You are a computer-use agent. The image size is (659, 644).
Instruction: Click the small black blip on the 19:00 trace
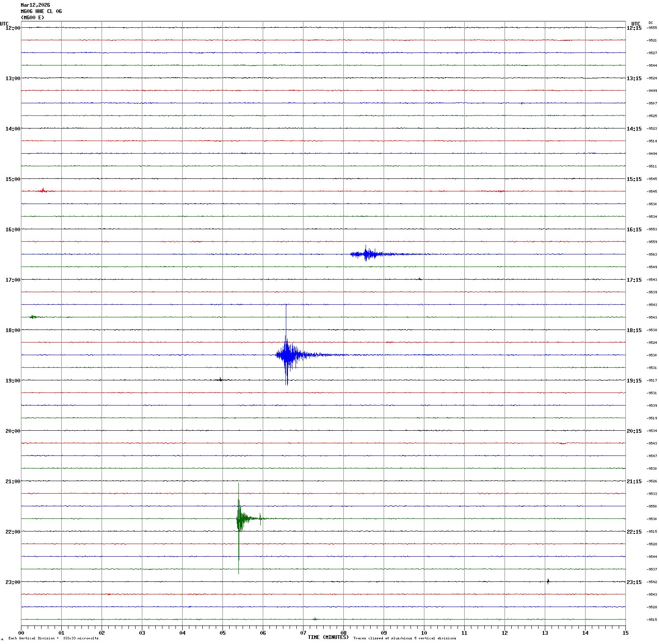point(220,380)
